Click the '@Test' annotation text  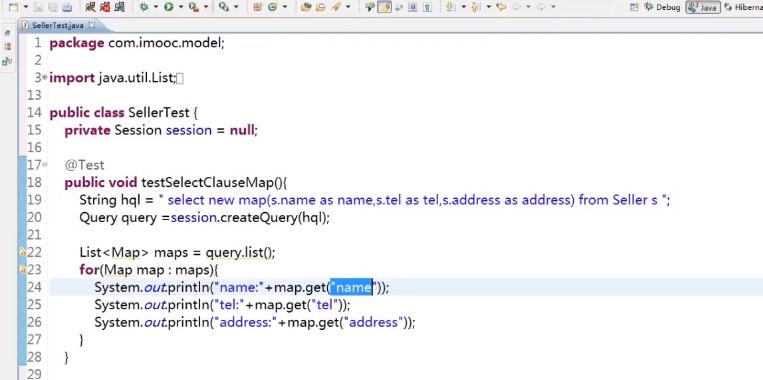coord(84,165)
